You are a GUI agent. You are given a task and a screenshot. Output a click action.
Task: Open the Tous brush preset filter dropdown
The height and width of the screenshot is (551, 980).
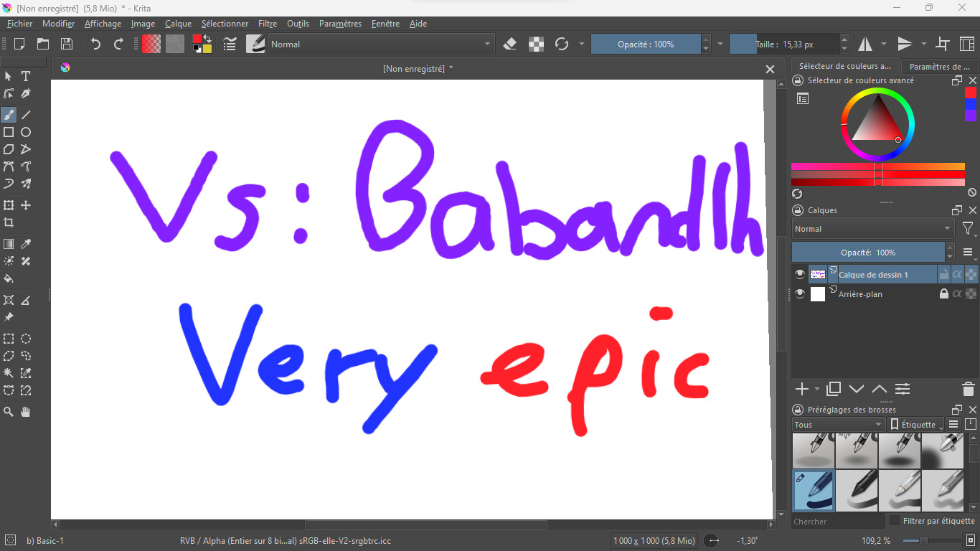pyautogui.click(x=839, y=425)
